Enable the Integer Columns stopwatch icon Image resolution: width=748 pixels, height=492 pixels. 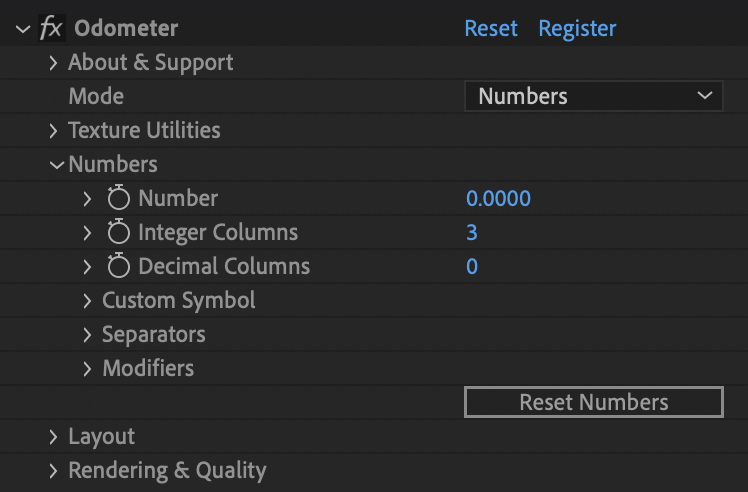118,231
